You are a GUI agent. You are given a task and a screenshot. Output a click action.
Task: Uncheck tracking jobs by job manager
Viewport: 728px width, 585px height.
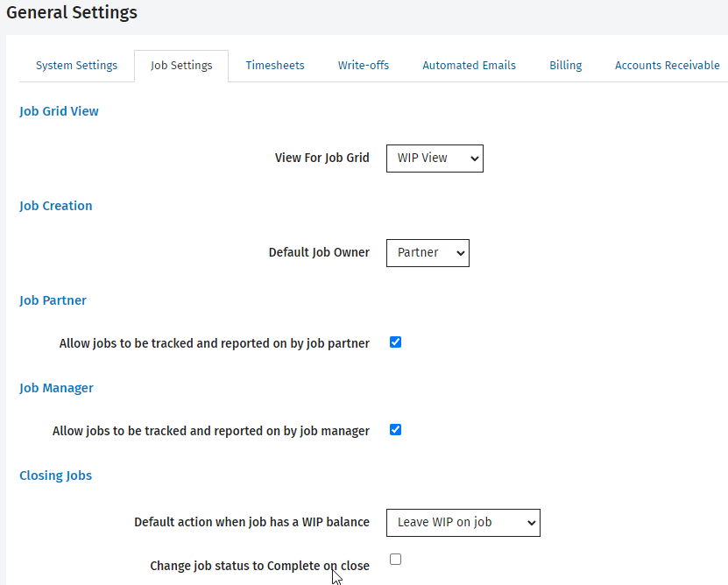pos(396,430)
